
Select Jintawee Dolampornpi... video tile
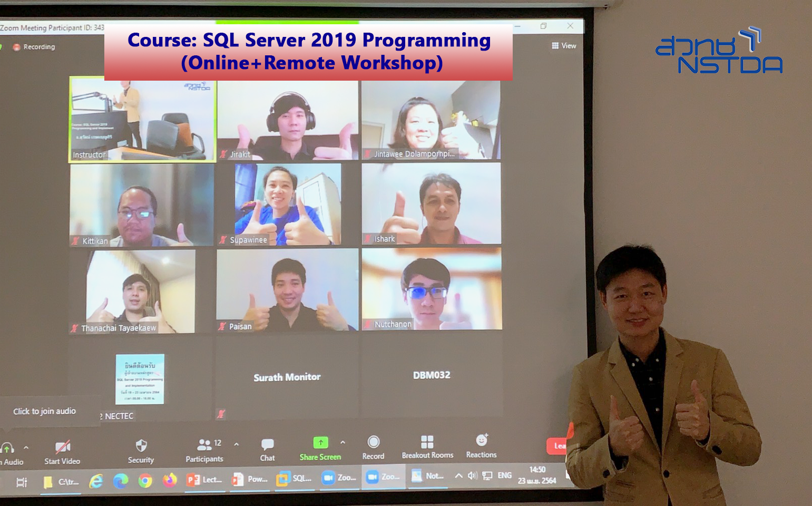[431, 120]
